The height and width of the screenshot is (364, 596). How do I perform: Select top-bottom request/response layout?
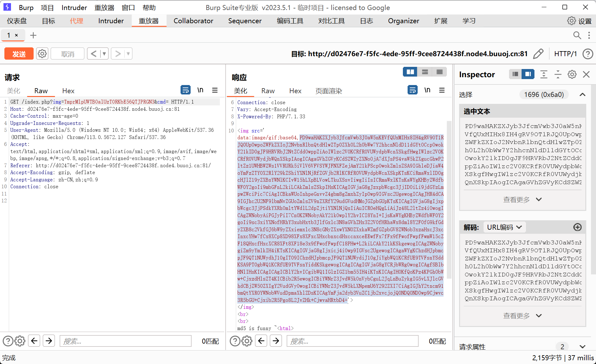pos(425,72)
